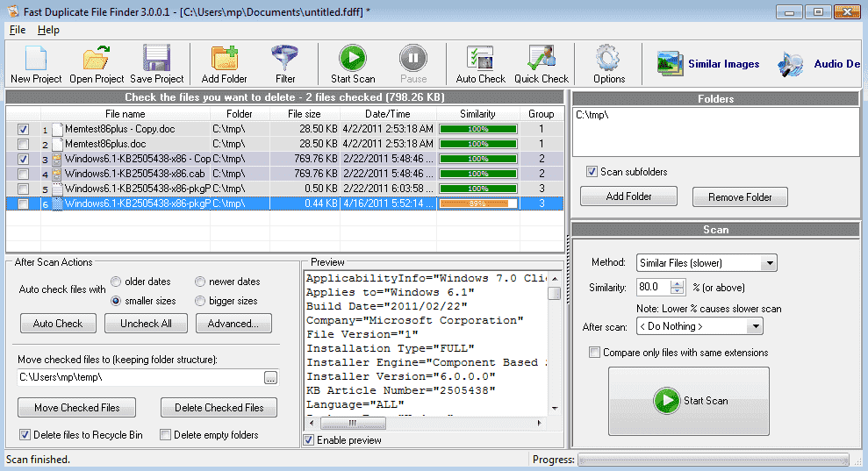
Task: Select the older dates radio option
Action: click(x=116, y=282)
